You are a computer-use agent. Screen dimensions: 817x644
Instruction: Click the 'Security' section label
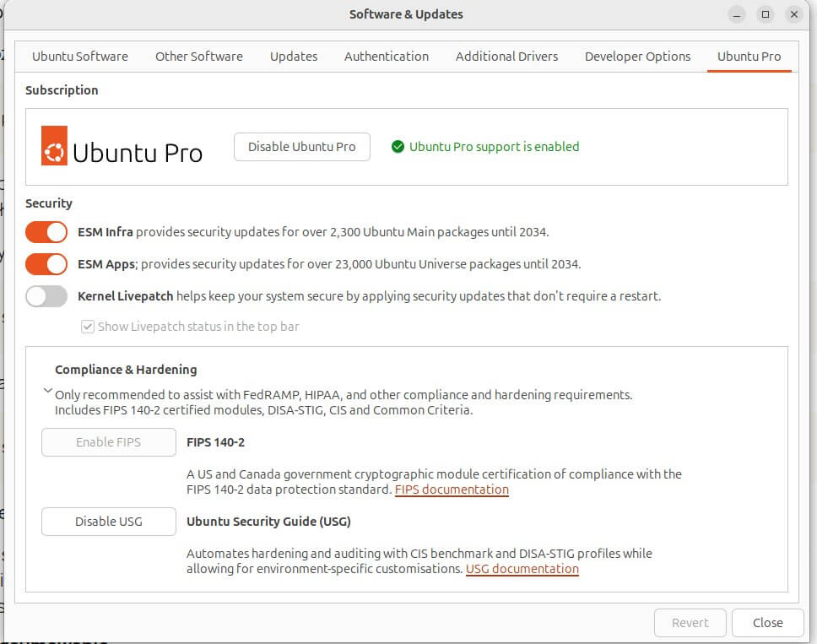pos(48,203)
